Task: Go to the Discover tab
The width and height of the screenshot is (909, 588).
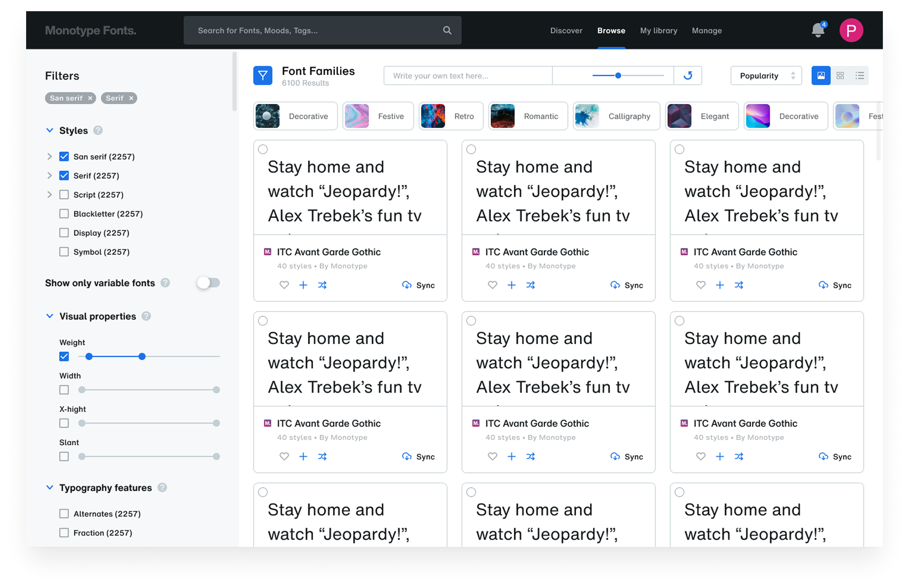Action: pos(566,30)
